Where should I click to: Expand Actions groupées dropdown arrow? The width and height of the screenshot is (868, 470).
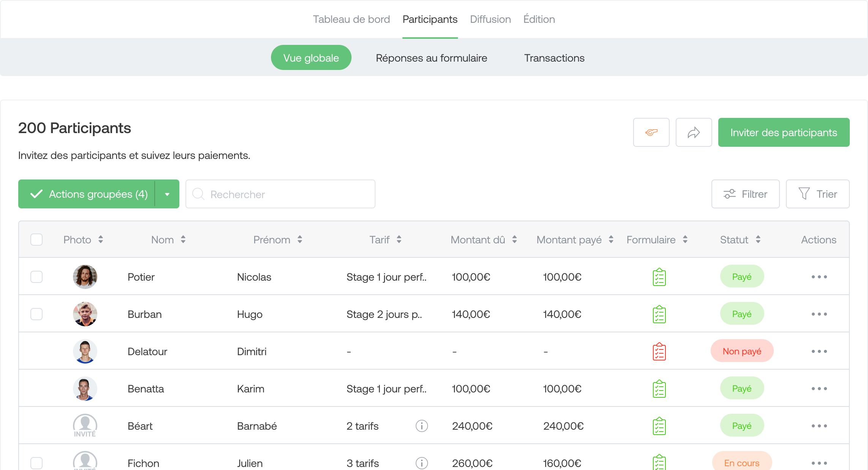coord(167,194)
